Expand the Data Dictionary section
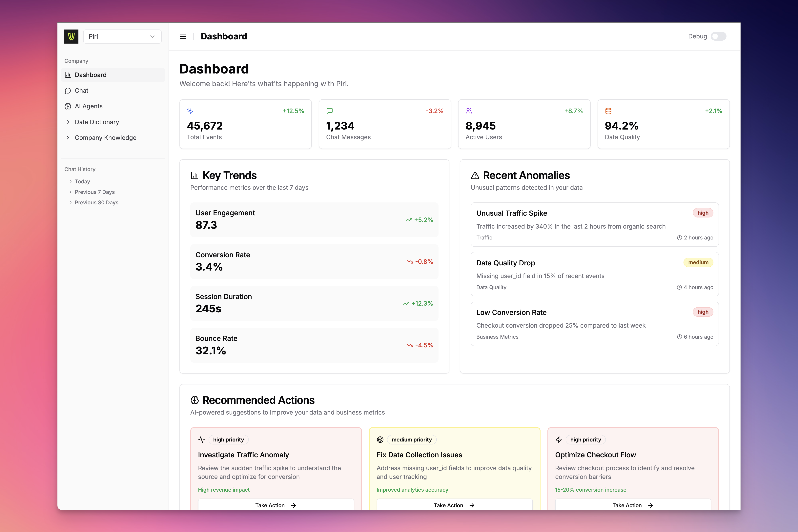 click(97, 122)
